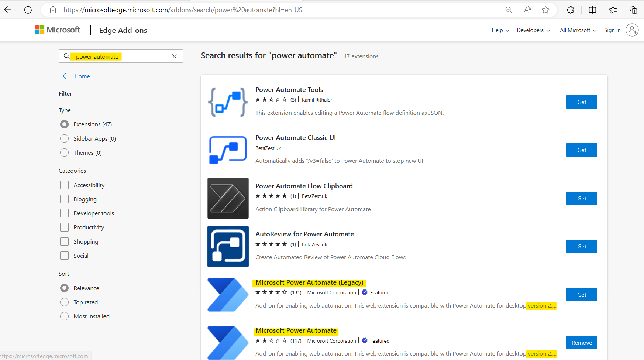Open the browser Extensions puzzle-piece icon
The height and width of the screenshot is (360, 644).
pyautogui.click(x=570, y=10)
